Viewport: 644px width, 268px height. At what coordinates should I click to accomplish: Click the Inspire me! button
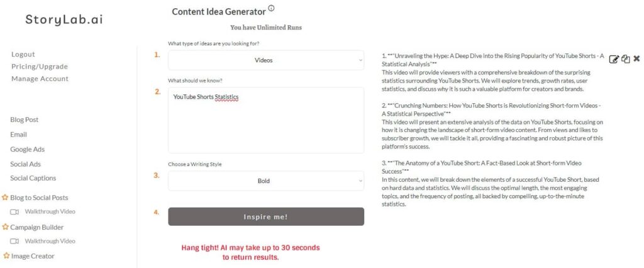point(266,216)
